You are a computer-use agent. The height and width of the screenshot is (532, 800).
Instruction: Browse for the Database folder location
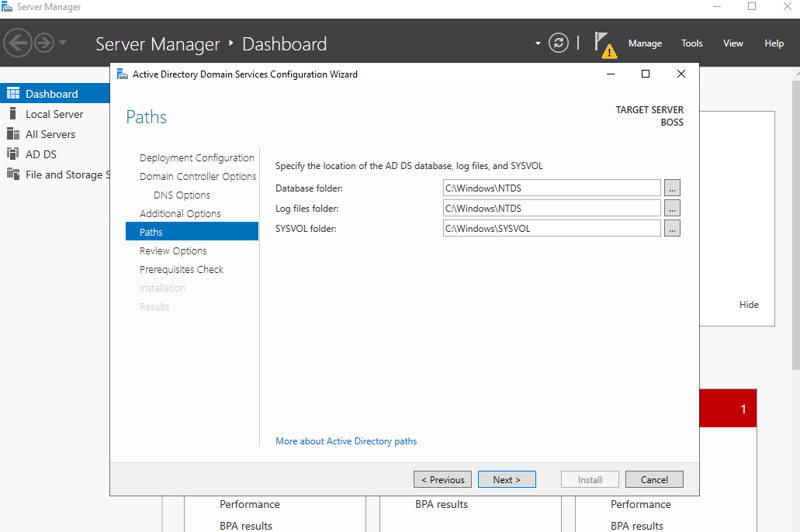(672, 188)
